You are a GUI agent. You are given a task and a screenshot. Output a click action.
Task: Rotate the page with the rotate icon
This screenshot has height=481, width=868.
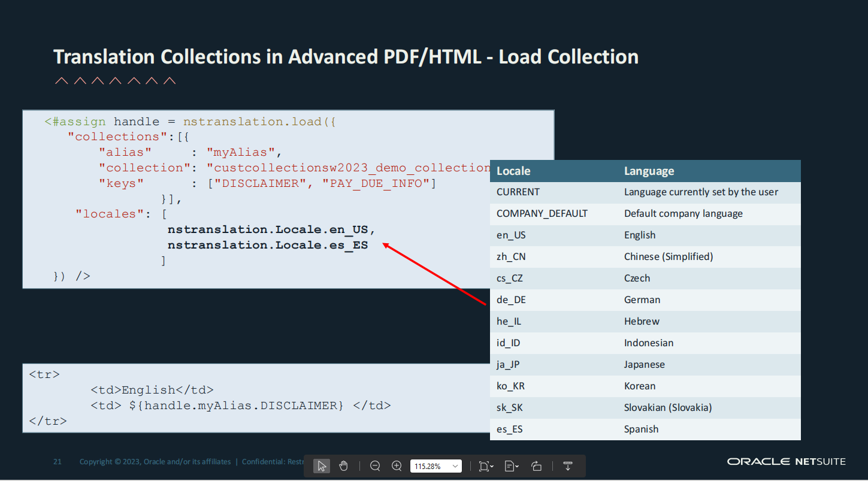tap(537, 466)
